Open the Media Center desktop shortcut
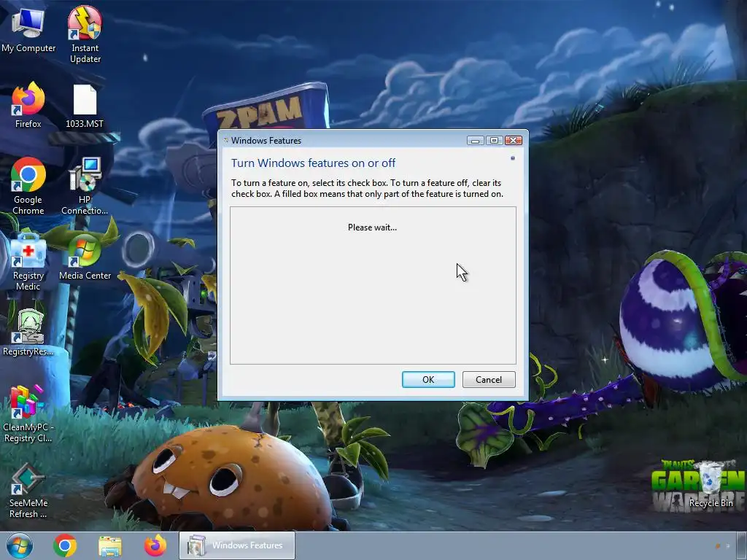The height and width of the screenshot is (560, 747). pyautogui.click(x=85, y=257)
